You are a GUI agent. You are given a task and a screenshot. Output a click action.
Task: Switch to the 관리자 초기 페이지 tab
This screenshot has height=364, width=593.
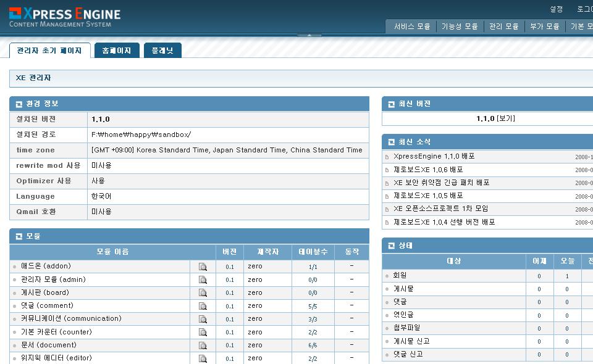[49, 50]
